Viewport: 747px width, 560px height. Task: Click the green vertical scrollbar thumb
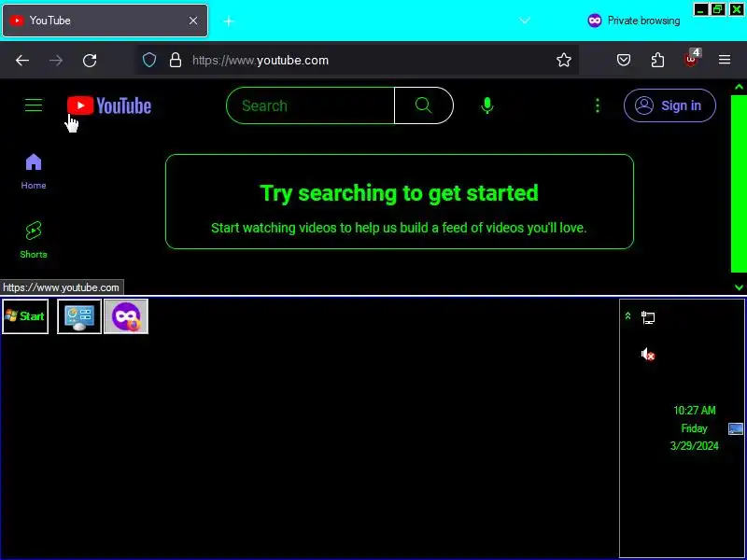point(739,184)
